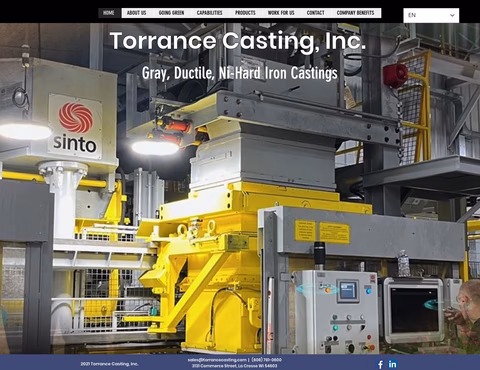Open the Facebook page icon in the footer
Viewport: 480px width, 370px height.
380,364
